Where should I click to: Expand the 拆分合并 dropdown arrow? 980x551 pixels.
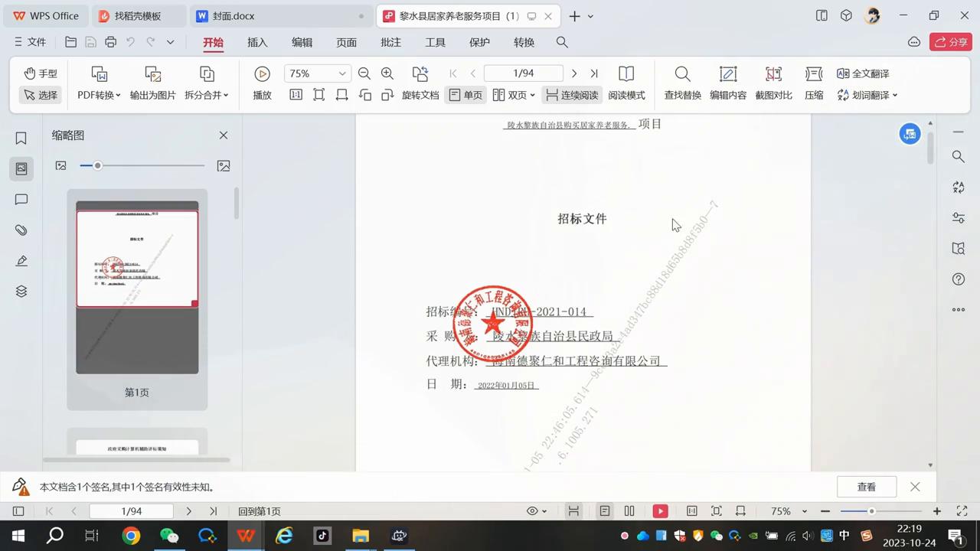tap(225, 95)
